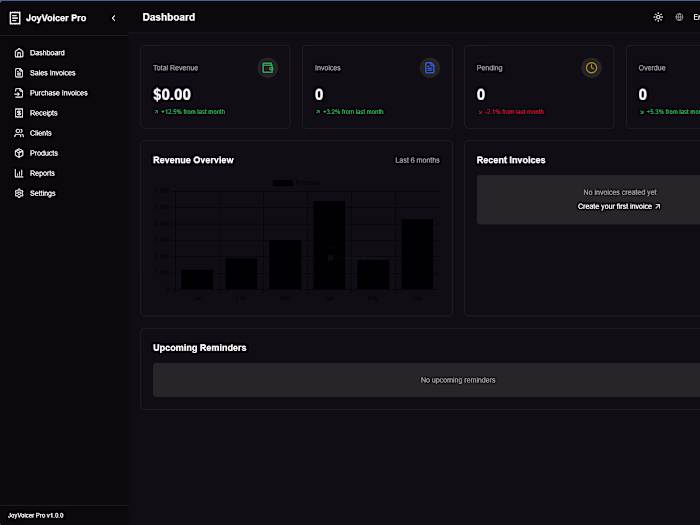Go to Dashboard menu label
The width and height of the screenshot is (700, 525).
[47, 53]
